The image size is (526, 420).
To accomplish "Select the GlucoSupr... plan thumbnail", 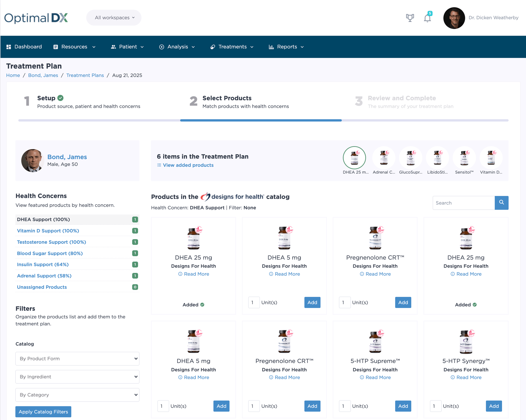I will 411,158.
